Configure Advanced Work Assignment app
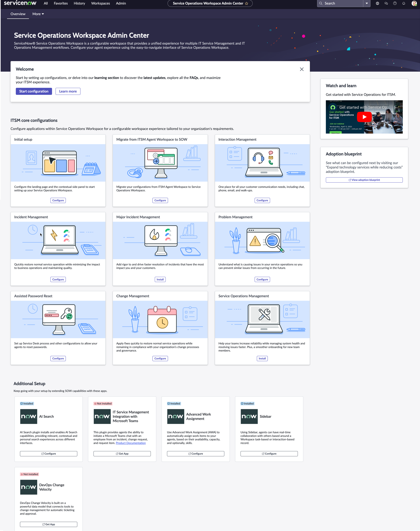 (195, 453)
